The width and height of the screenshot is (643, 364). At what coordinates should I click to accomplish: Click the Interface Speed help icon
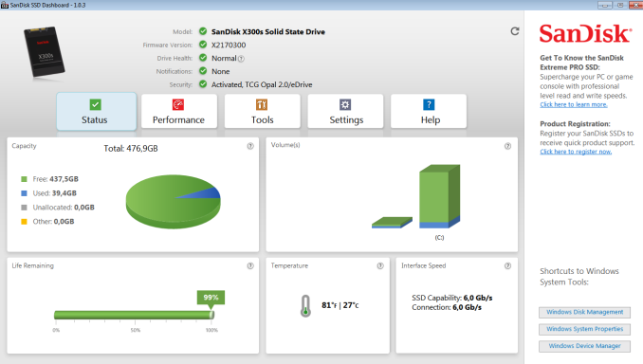click(x=507, y=265)
